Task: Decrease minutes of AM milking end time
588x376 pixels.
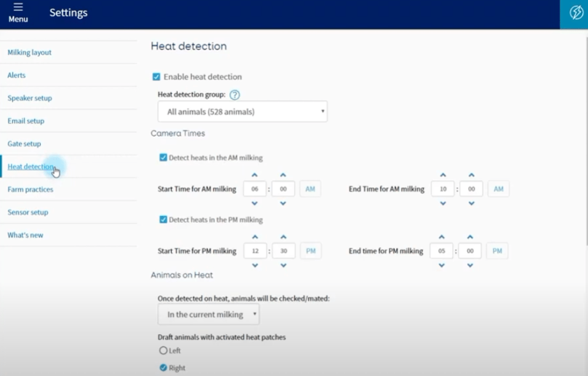Action: coord(471,203)
